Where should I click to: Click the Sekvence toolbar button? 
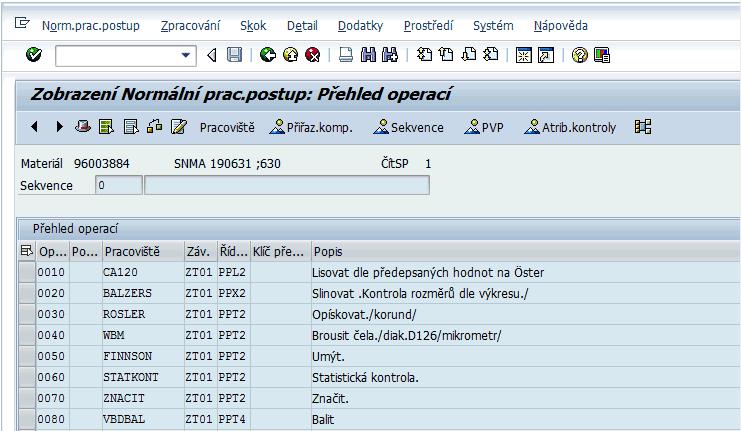coord(408,128)
